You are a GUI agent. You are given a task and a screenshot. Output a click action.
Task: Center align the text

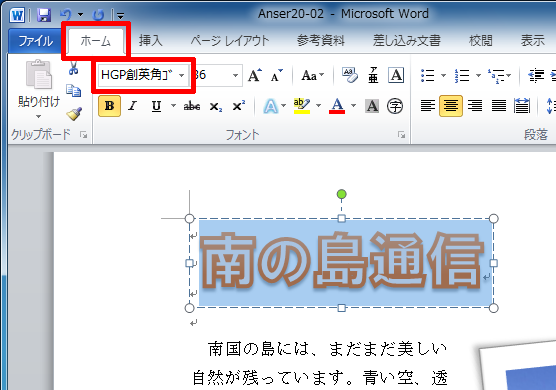451,106
